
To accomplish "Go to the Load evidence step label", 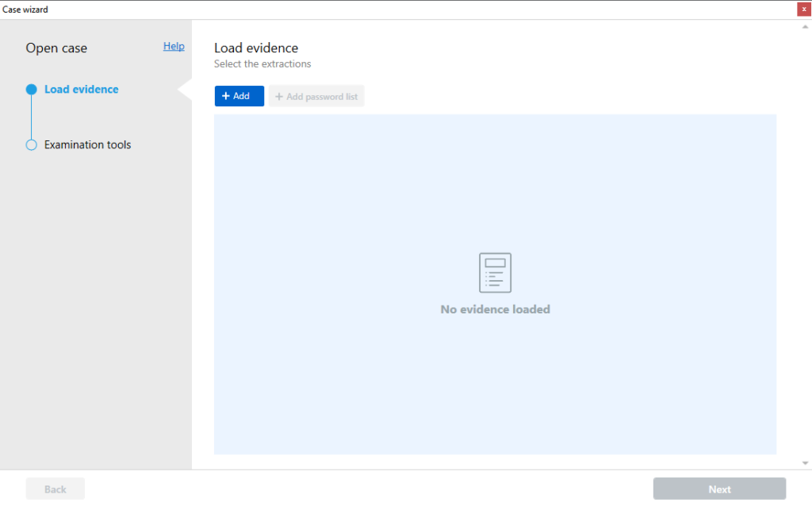I will (81, 90).
